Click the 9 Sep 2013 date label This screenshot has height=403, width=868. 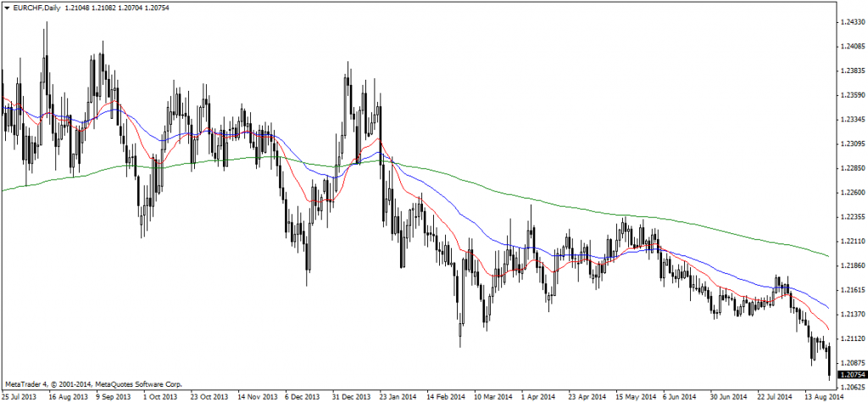click(x=114, y=397)
